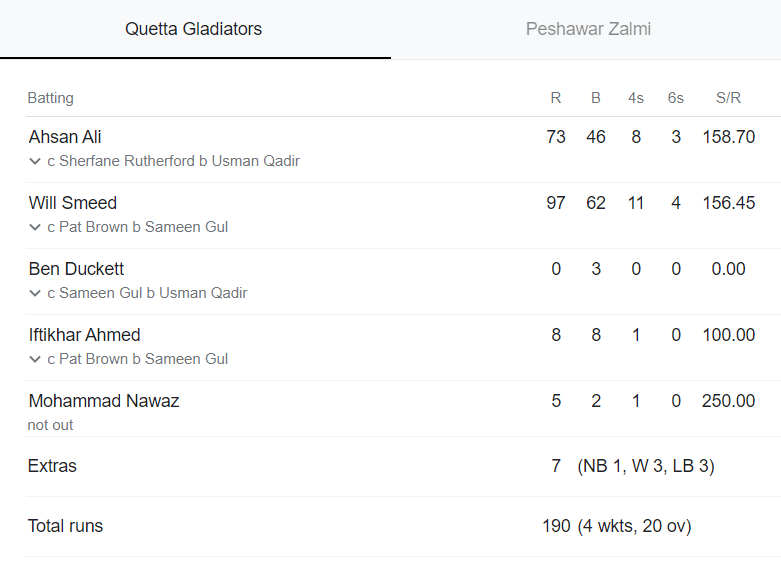Click the 4s column header

tap(636, 98)
